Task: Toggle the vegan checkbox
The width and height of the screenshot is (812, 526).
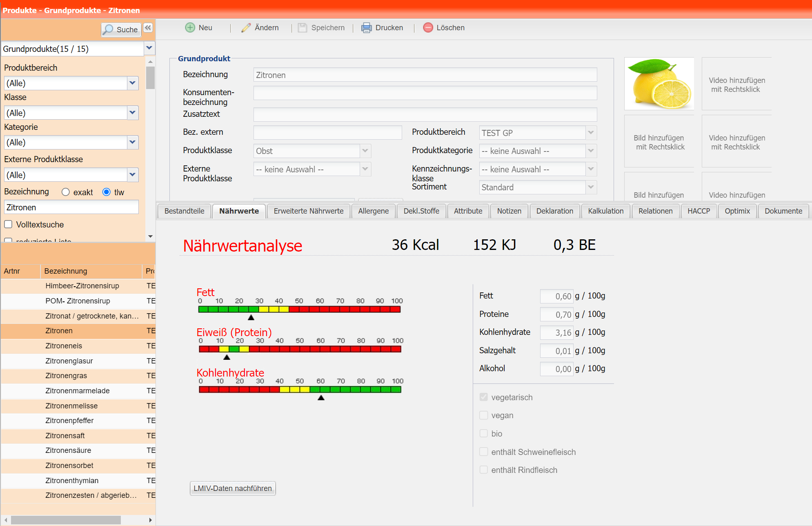Action: click(484, 415)
